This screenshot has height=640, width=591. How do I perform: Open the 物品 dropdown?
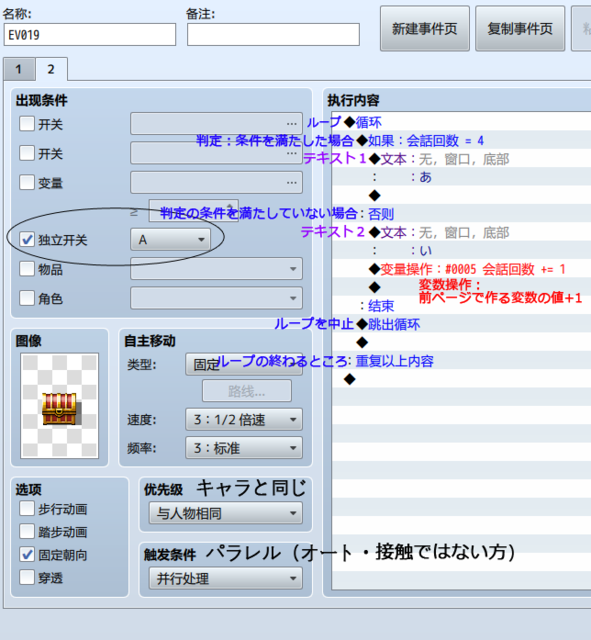coord(216,269)
